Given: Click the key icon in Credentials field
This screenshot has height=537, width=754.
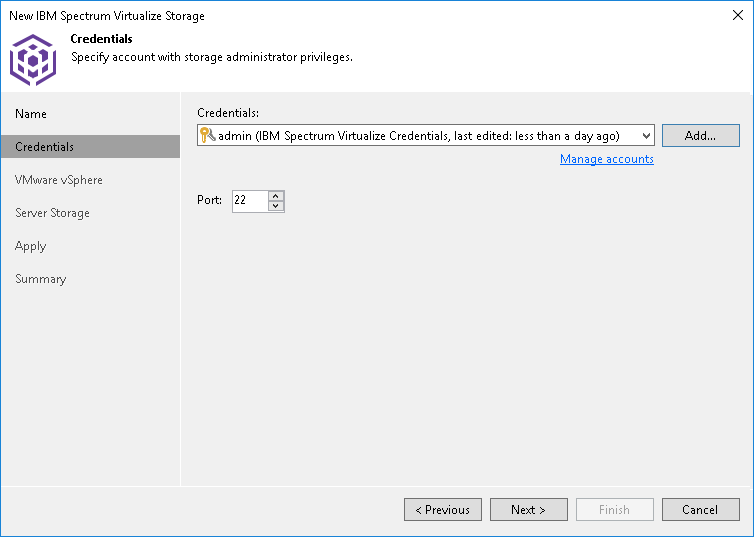Looking at the screenshot, I should coord(208,135).
